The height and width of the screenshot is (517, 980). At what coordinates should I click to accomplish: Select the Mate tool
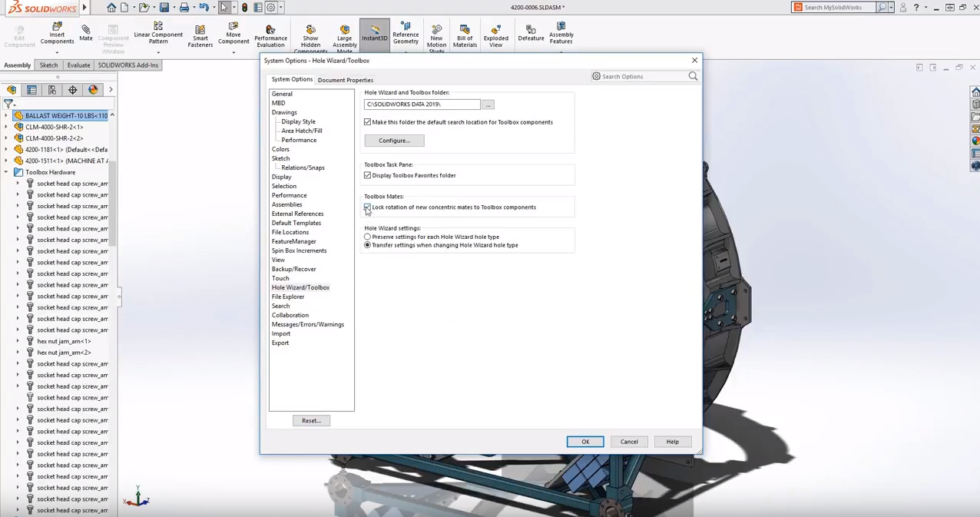[x=86, y=33]
